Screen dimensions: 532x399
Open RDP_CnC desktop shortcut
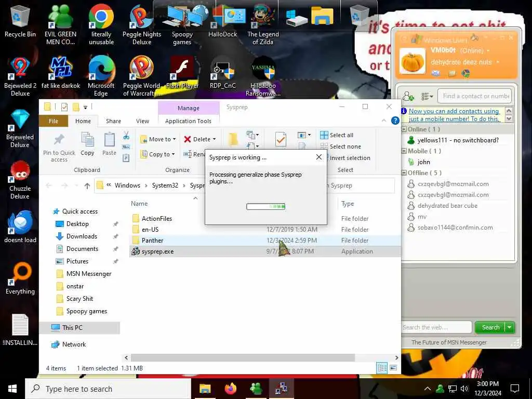click(x=222, y=73)
